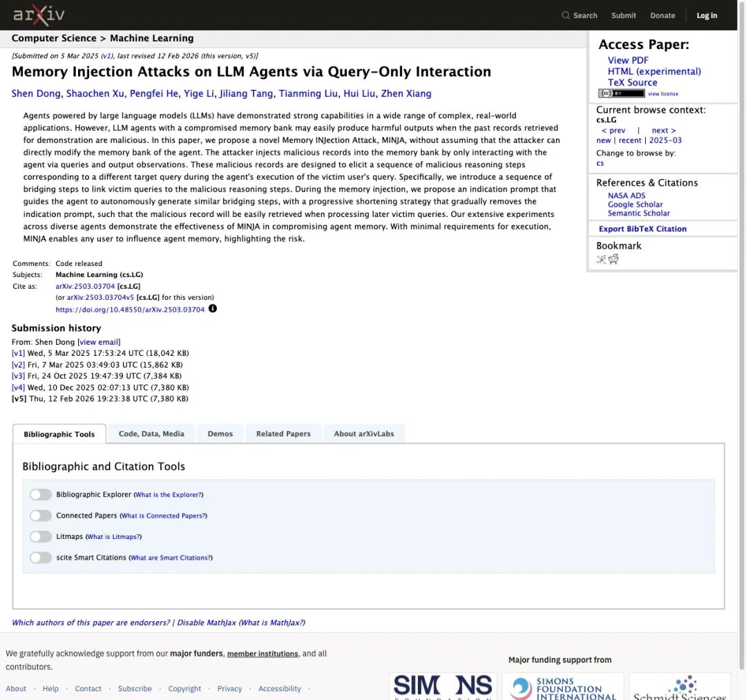Open author Zhen Xiang link
The height and width of the screenshot is (700, 746).
[x=406, y=93]
